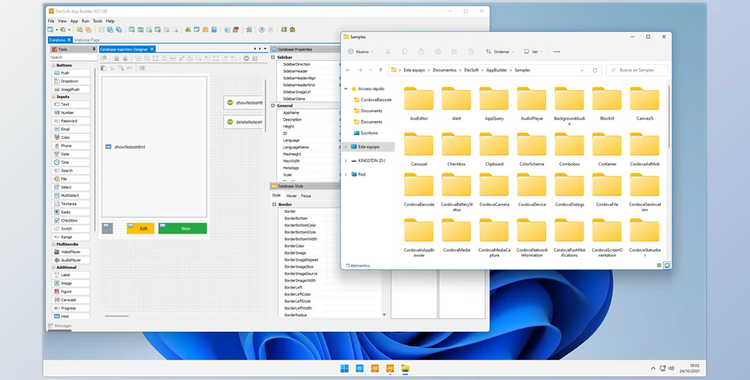
Task: Open the Help menu
Action: click(110, 21)
